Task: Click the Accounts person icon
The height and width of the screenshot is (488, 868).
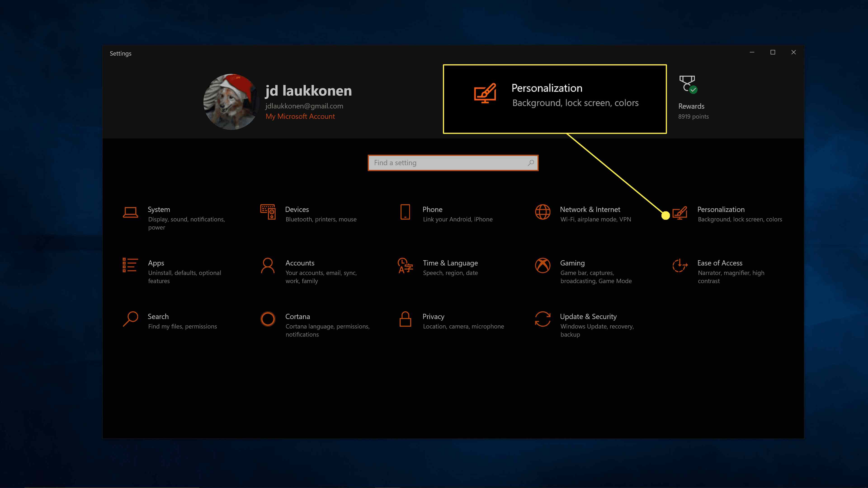Action: 268,265
